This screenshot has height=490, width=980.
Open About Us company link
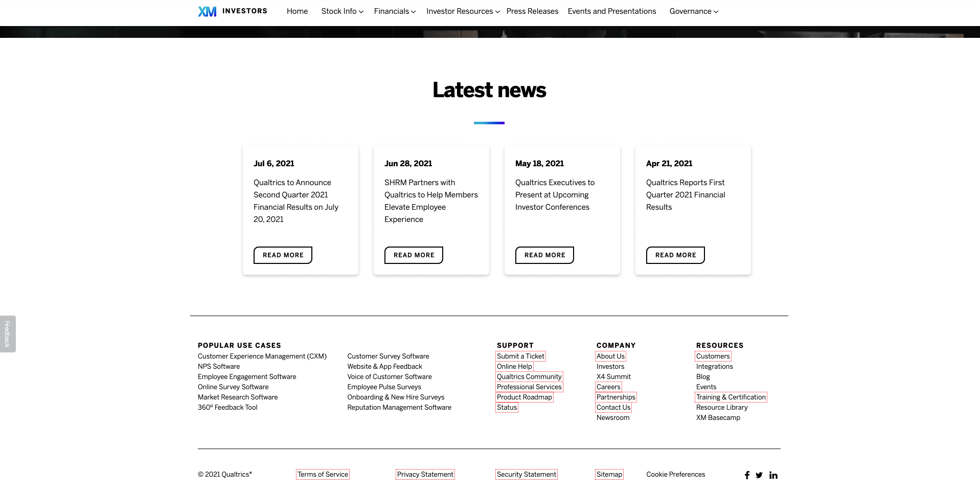[x=610, y=357]
